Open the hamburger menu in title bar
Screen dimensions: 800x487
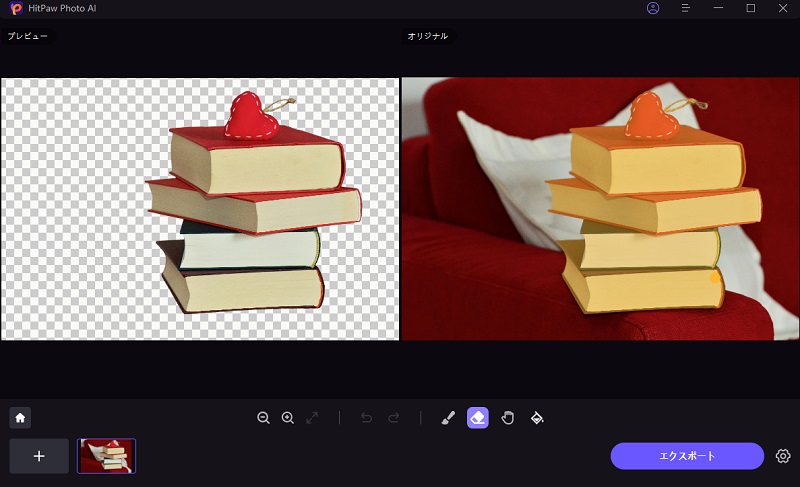[x=685, y=8]
